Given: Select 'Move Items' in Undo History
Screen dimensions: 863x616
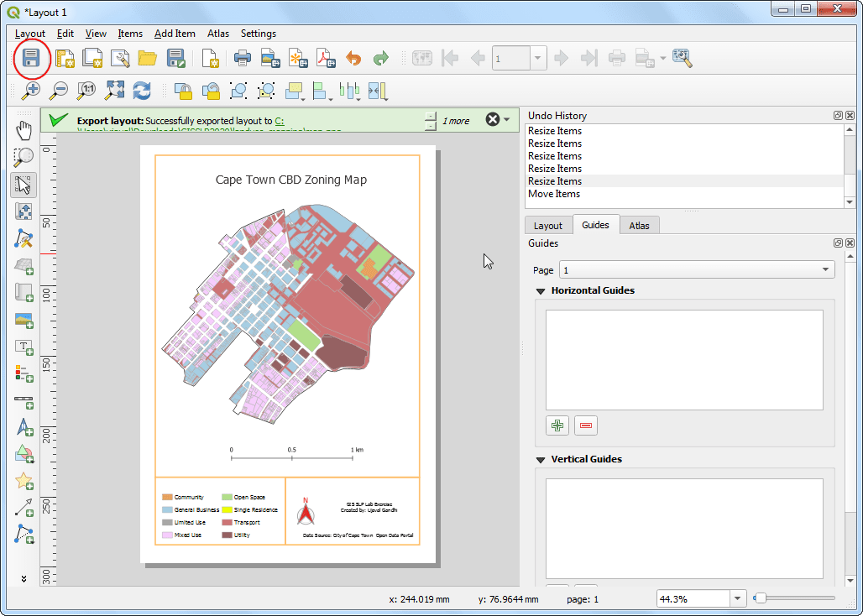Looking at the screenshot, I should pyautogui.click(x=554, y=194).
